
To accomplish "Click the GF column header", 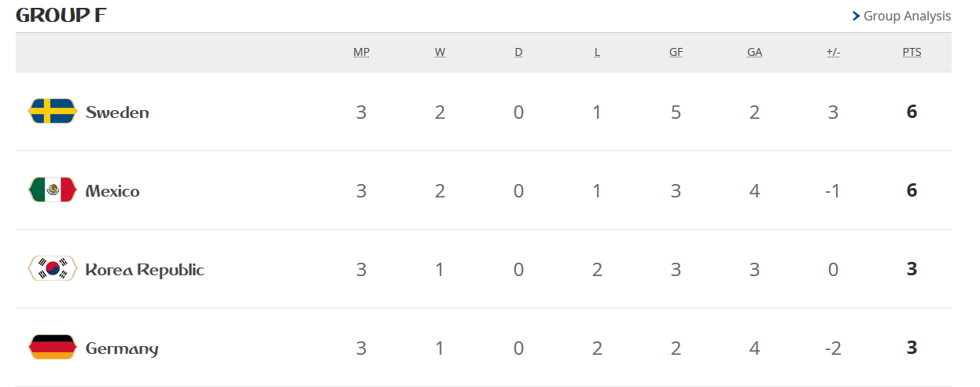I will 676,53.
